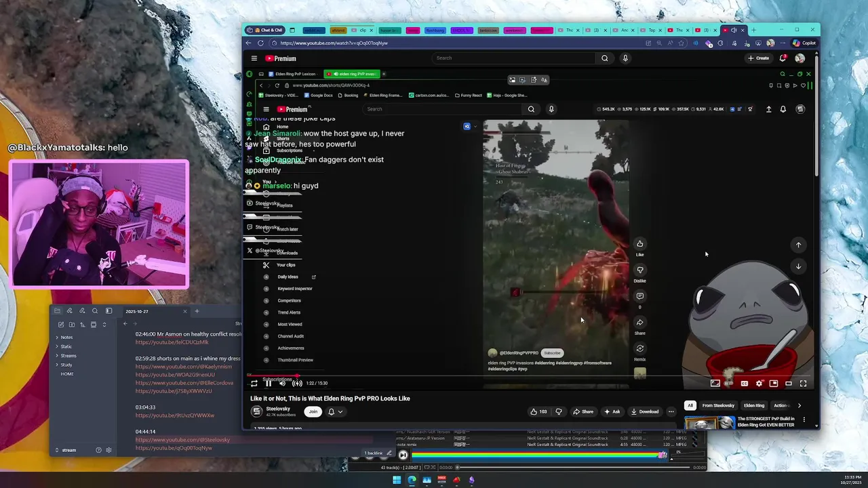Open YouTube hamburger guide menu

254,58
